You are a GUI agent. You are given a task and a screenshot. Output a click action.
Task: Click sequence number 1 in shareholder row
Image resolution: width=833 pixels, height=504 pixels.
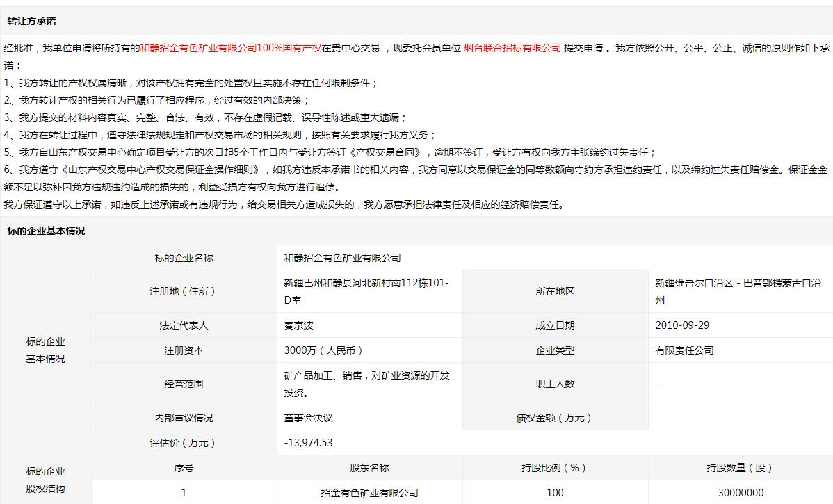[184, 493]
